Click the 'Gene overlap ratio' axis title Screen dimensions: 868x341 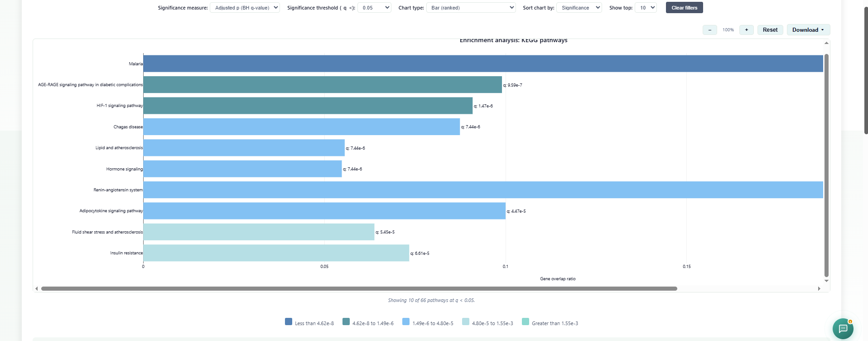(x=558, y=279)
